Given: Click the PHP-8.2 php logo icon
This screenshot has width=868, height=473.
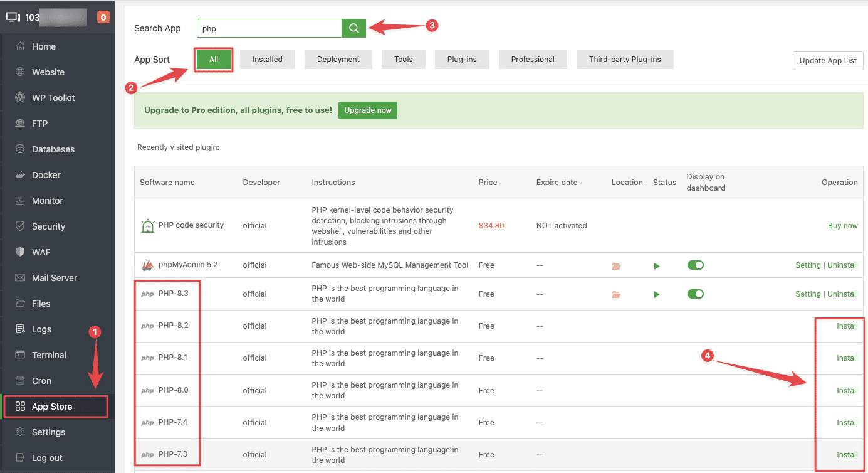Looking at the screenshot, I should point(147,326).
